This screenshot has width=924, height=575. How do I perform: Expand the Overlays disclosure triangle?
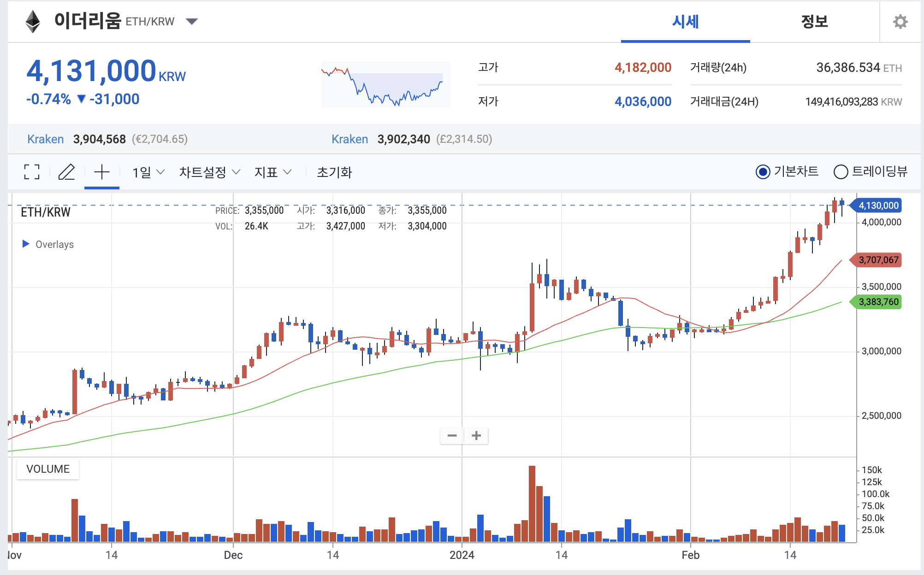[26, 244]
